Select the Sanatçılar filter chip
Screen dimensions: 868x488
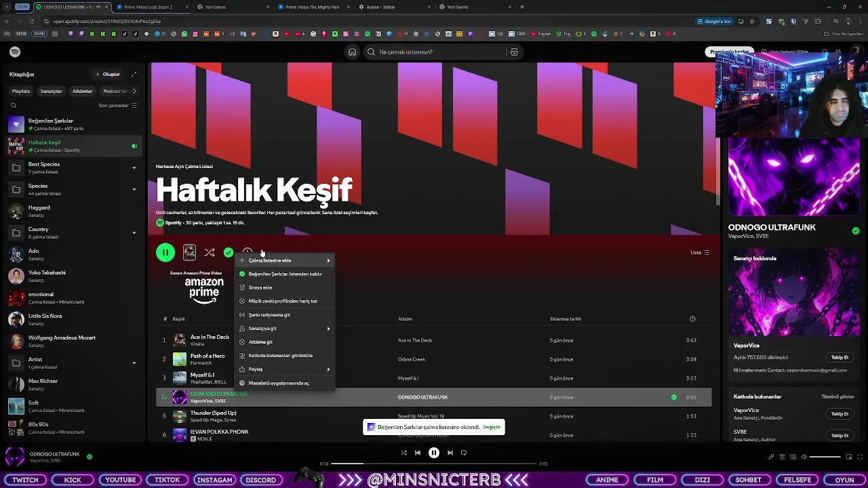point(51,91)
